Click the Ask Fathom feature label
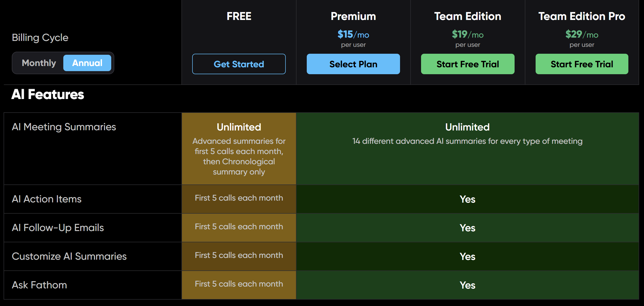Screen dimensions: 644x306 (39, 285)
